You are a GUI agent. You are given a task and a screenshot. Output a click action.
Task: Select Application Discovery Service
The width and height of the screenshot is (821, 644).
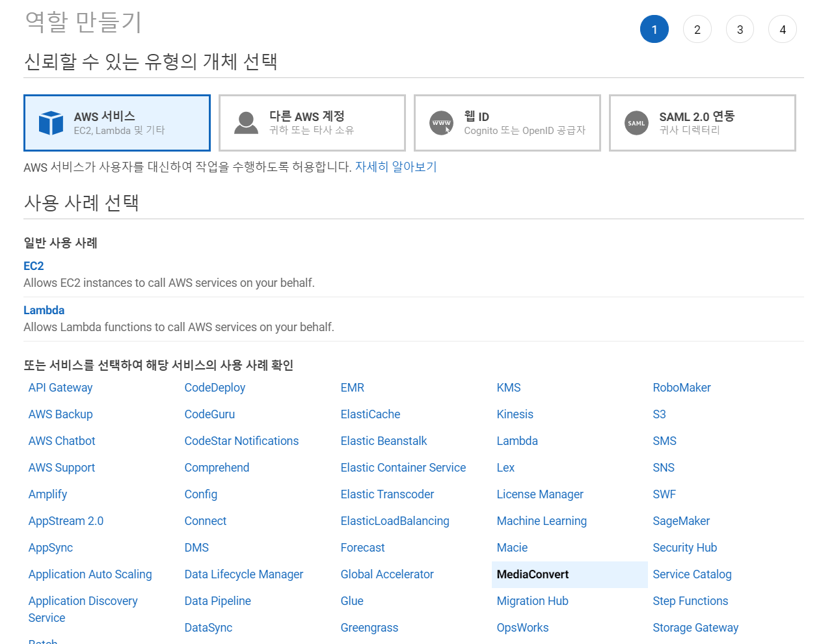pos(83,610)
